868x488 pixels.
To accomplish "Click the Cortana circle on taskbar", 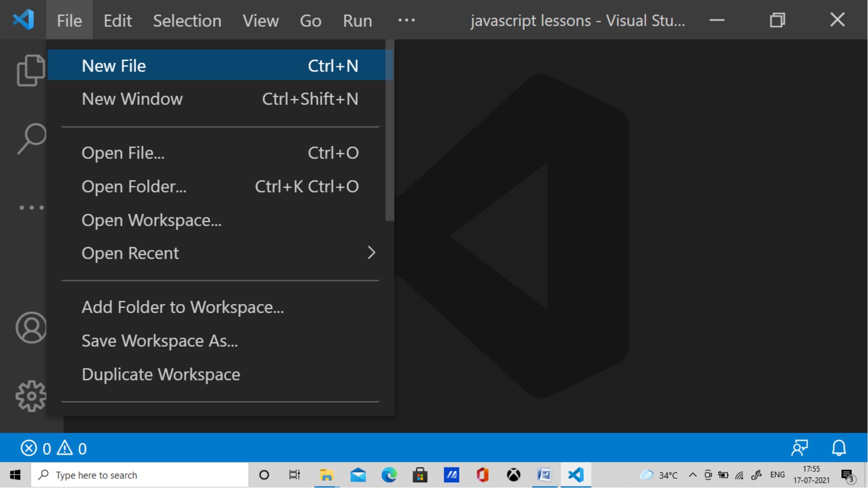I will 264,475.
